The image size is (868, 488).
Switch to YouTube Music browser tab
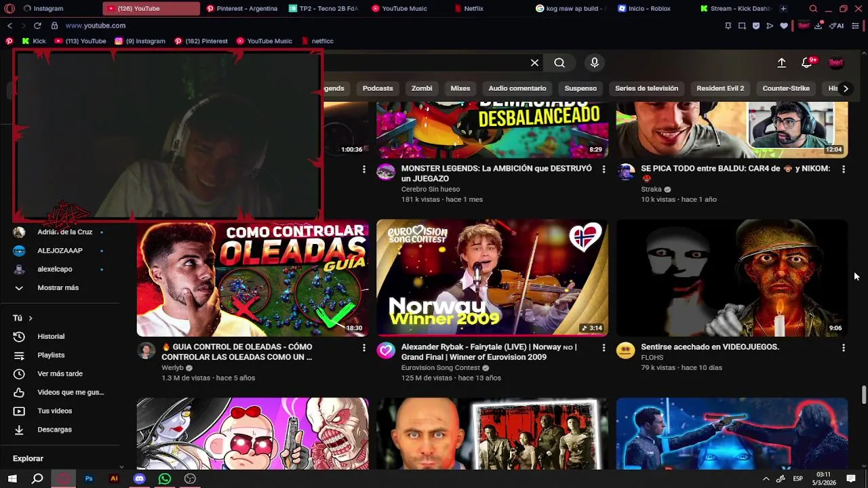point(404,9)
